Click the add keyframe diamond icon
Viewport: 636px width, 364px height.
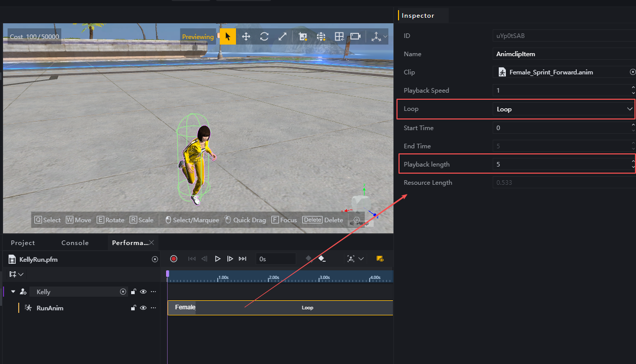308,259
